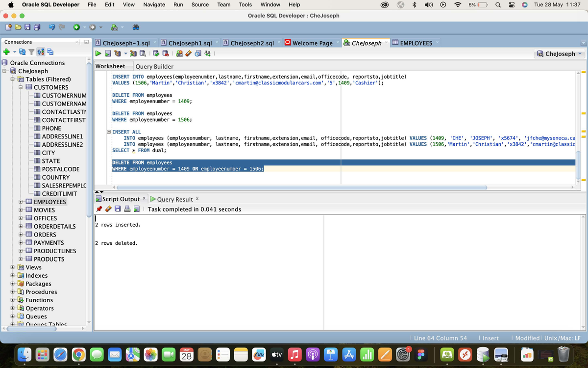The width and height of the screenshot is (588, 368).
Task: Click the SQL Worksheet icon in main toolbar
Action: pyautogui.click(x=114, y=27)
